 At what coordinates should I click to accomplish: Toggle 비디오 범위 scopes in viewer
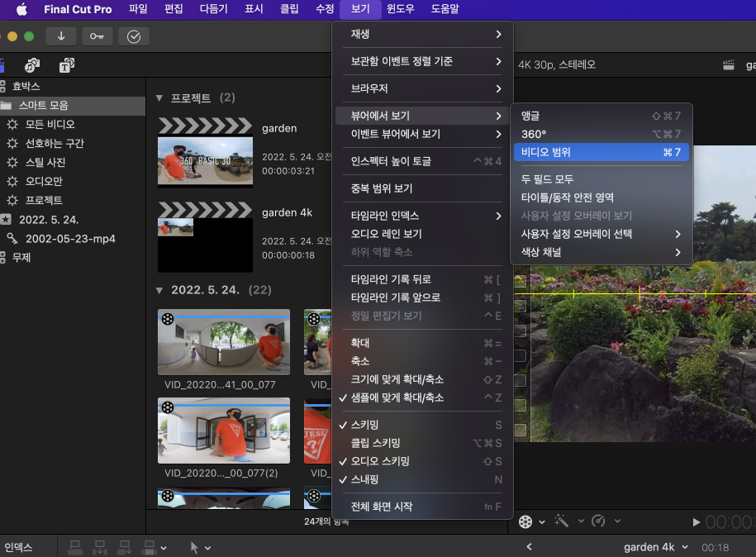click(601, 152)
